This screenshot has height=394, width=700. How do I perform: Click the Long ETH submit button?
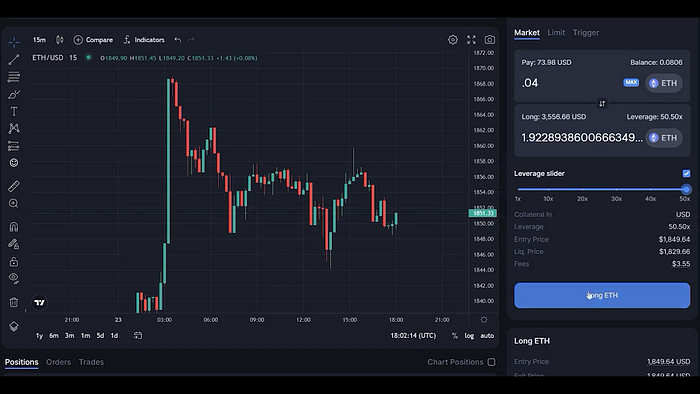point(602,295)
